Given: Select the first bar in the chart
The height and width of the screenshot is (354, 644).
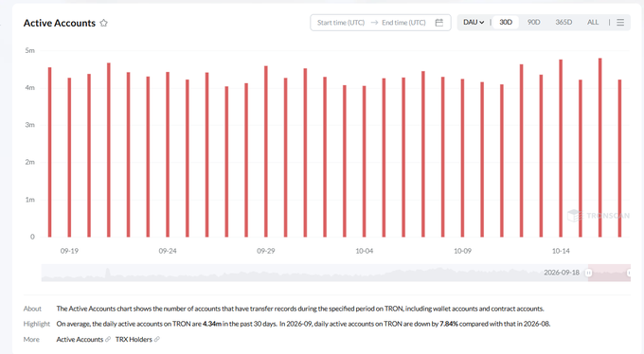Looking at the screenshot, I should (49, 152).
